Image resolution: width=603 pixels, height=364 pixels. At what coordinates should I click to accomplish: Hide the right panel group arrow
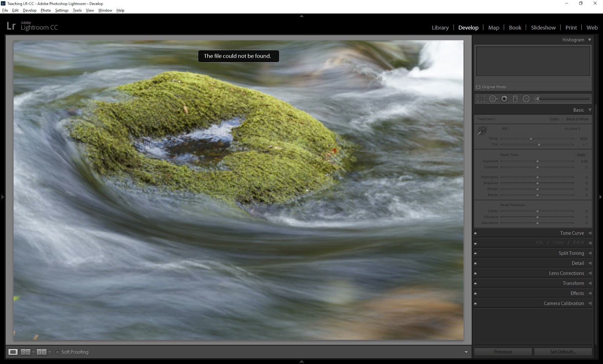[601, 197]
